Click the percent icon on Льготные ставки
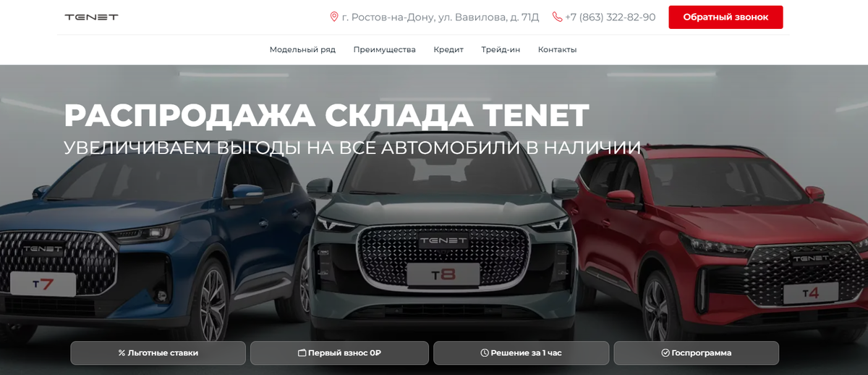Viewport: 868px width, 375px height. click(122, 353)
